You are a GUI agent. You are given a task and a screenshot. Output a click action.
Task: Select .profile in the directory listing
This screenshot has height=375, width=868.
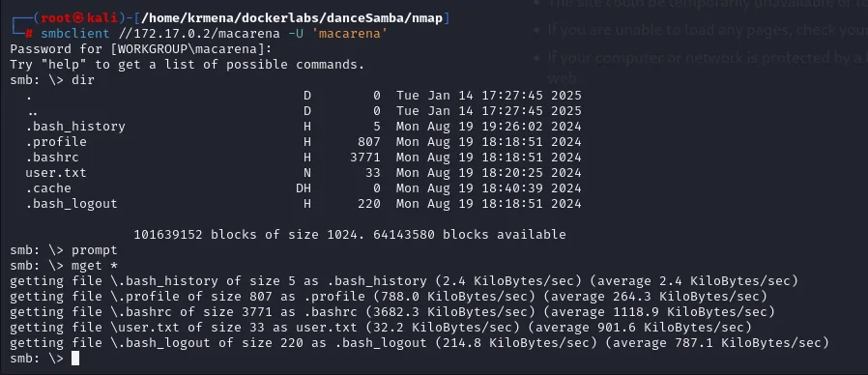click(56, 142)
